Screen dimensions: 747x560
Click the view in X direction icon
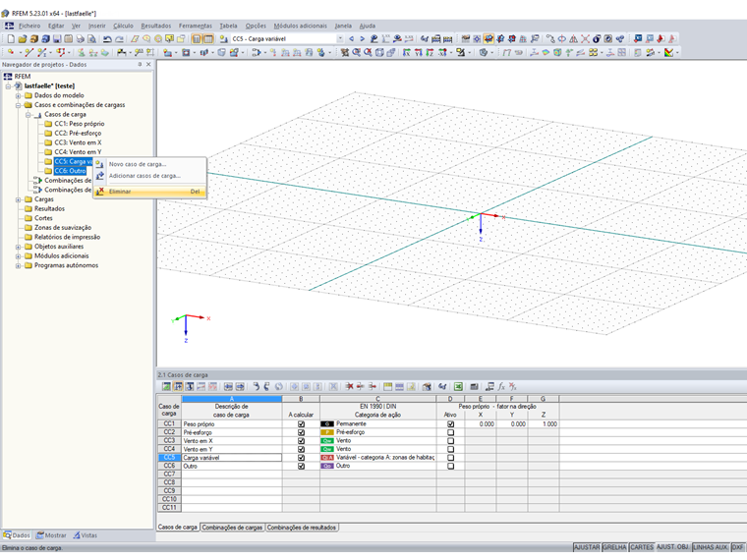click(x=407, y=52)
